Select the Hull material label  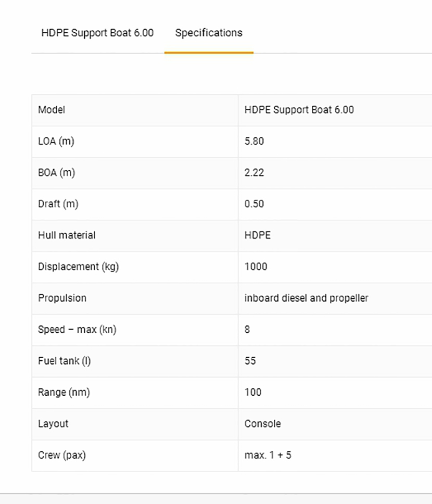pyautogui.click(x=67, y=235)
